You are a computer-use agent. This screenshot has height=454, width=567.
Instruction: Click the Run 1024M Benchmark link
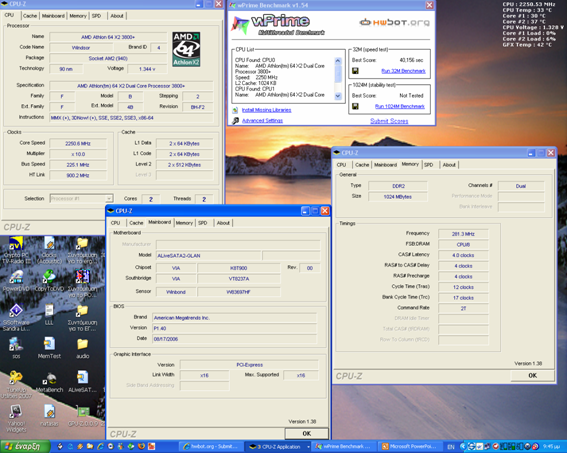(x=400, y=106)
